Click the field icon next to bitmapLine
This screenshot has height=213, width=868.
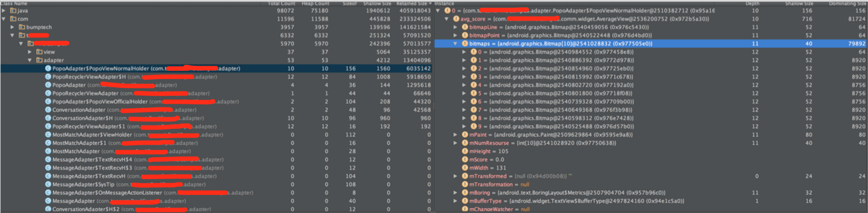click(x=465, y=27)
